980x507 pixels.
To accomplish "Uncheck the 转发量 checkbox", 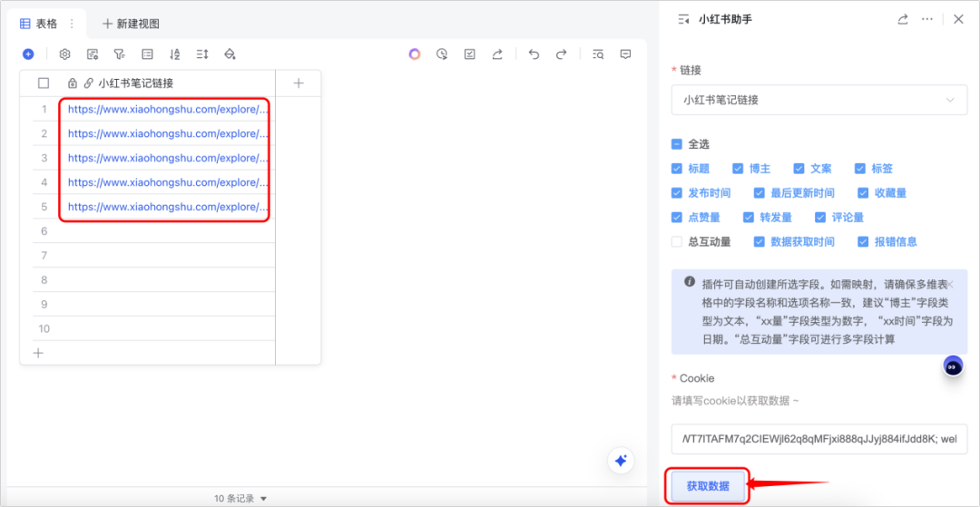I will [x=748, y=218].
